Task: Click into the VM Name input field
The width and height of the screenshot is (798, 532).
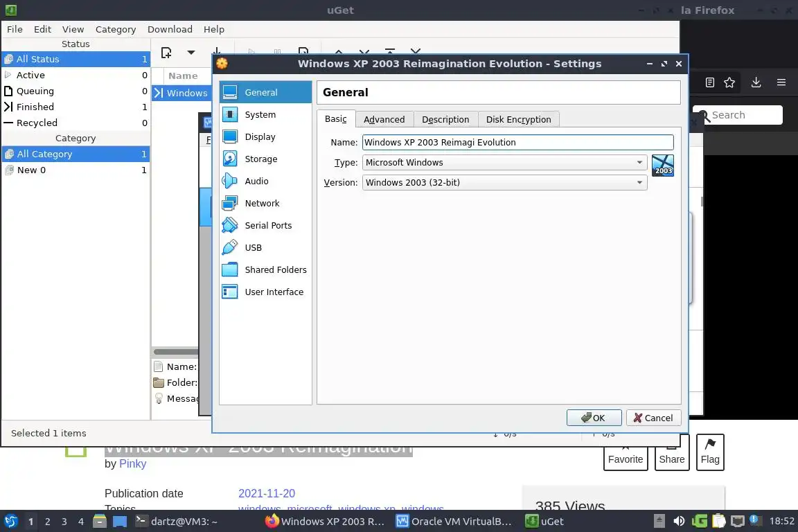Action: (x=517, y=143)
